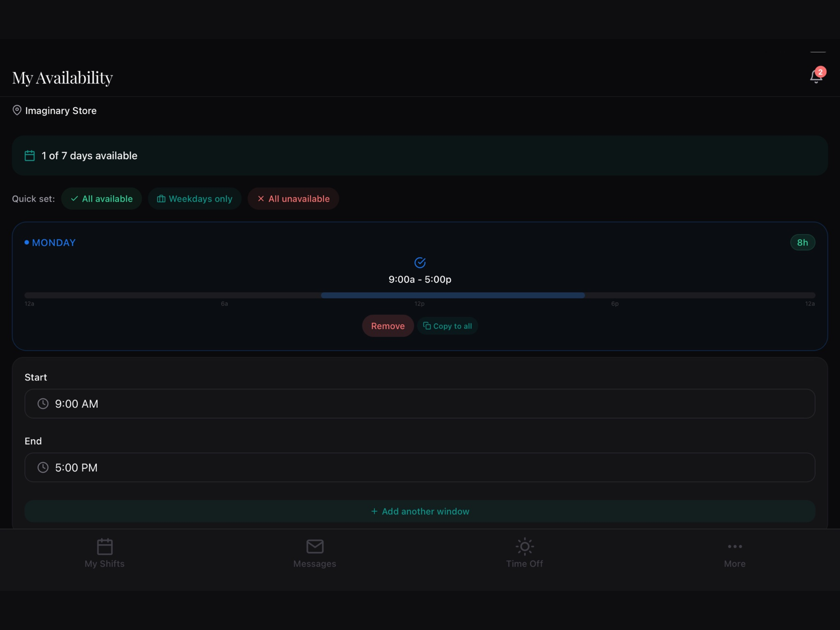This screenshot has height=630, width=840.
Task: Click the 6a timeline label
Action: (x=224, y=304)
